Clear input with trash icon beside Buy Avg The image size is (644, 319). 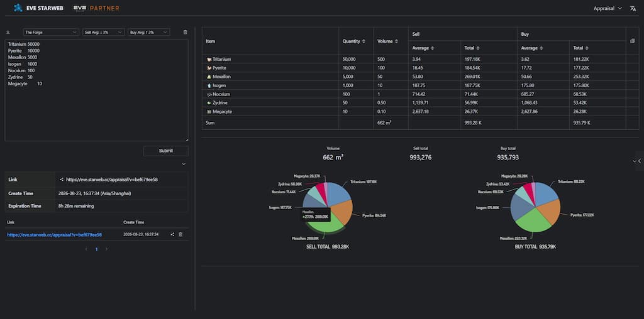coord(186,32)
